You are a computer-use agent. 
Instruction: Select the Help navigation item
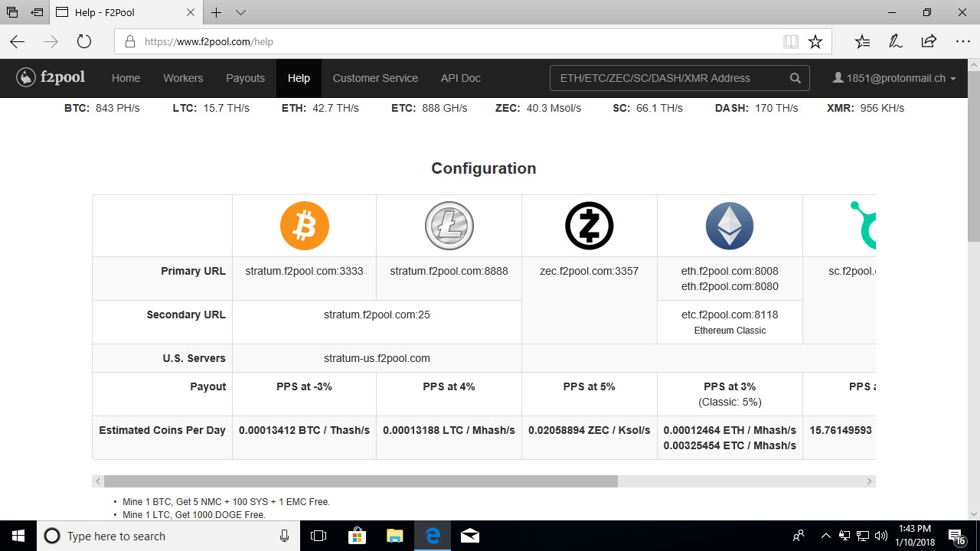point(299,78)
